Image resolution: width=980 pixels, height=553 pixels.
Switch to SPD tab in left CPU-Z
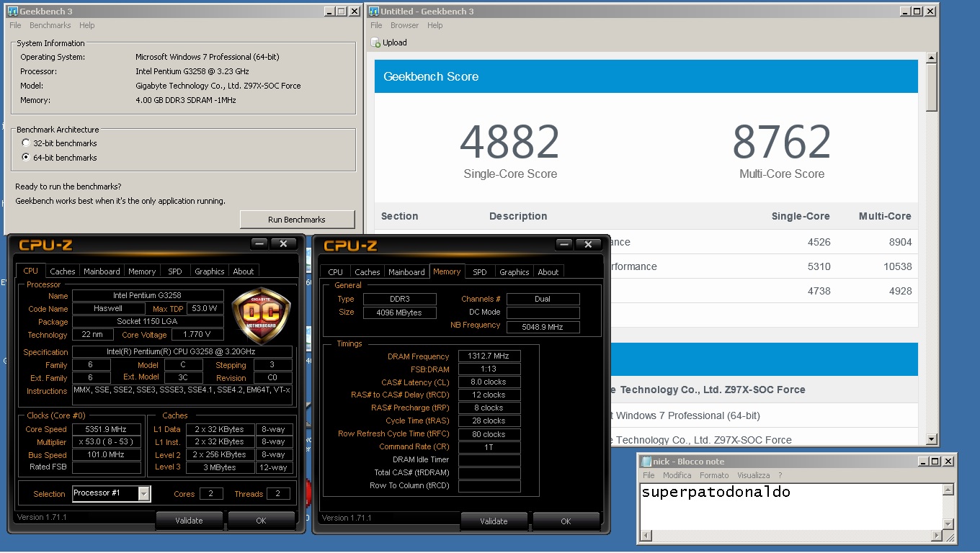pos(175,271)
